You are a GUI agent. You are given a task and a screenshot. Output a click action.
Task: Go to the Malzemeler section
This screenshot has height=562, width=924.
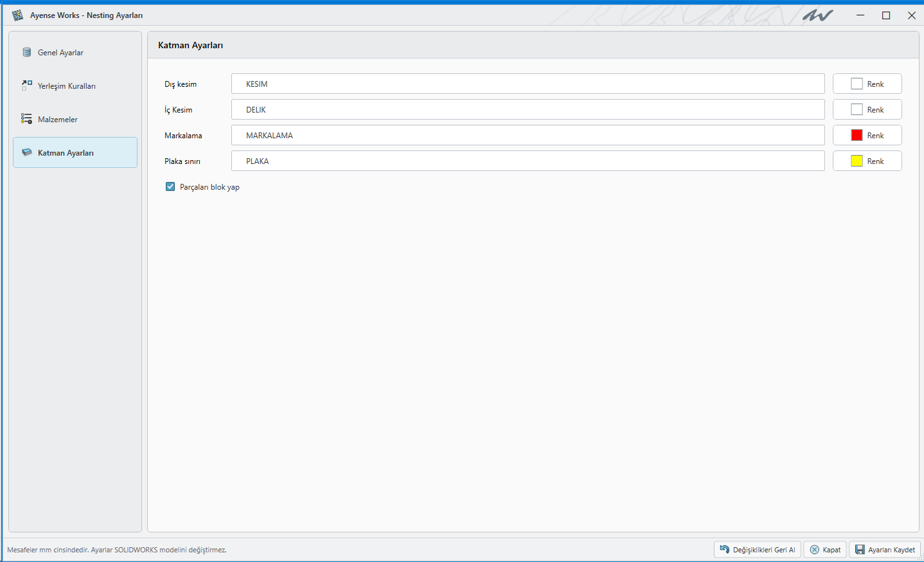coord(75,120)
